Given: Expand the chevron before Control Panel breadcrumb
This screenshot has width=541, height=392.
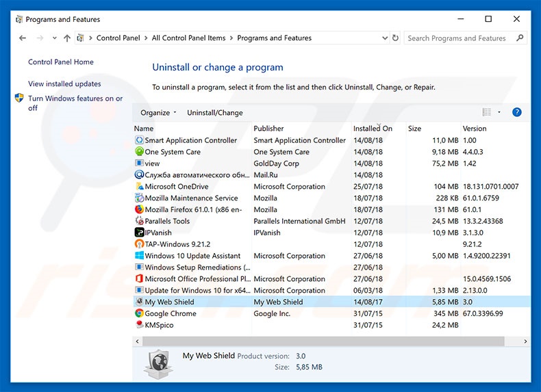Looking at the screenshot, I should pos(90,38).
